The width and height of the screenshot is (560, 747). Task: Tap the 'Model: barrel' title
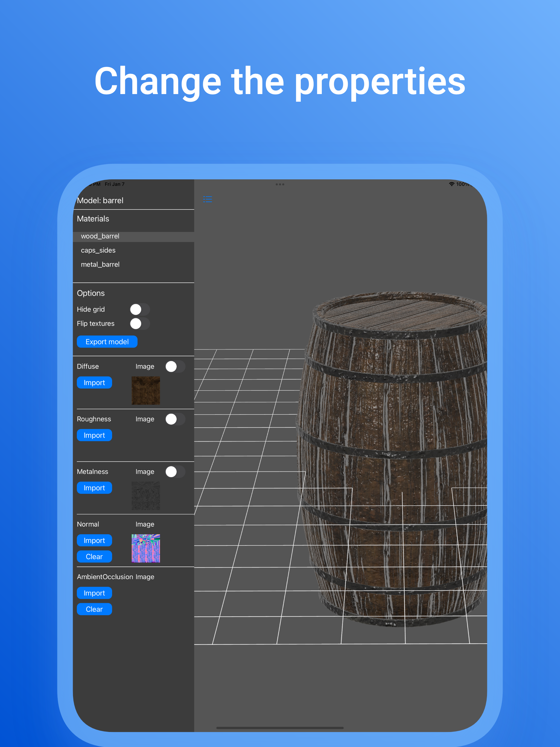tap(100, 201)
